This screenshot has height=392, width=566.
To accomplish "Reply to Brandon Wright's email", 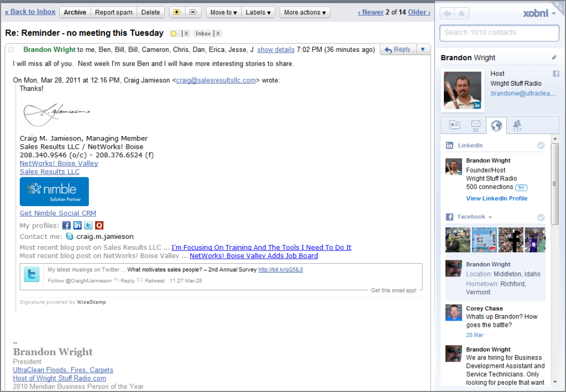I will coord(398,49).
